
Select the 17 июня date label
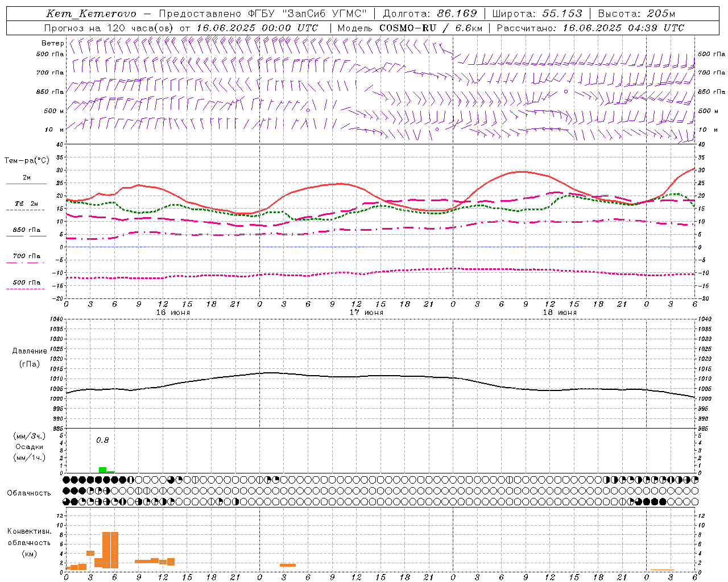coord(366,313)
